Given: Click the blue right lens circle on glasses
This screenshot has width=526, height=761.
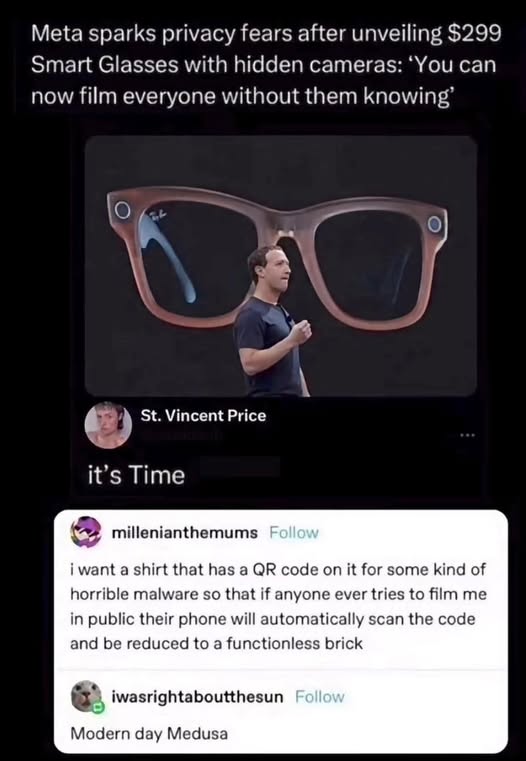Looking at the screenshot, I should click(435, 224).
